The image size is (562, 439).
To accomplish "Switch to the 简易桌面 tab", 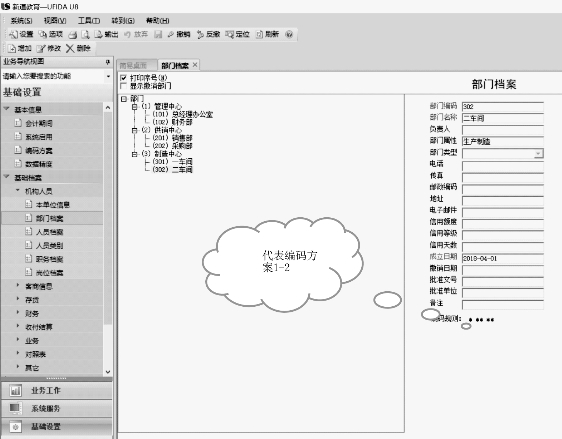I will coord(136,65).
